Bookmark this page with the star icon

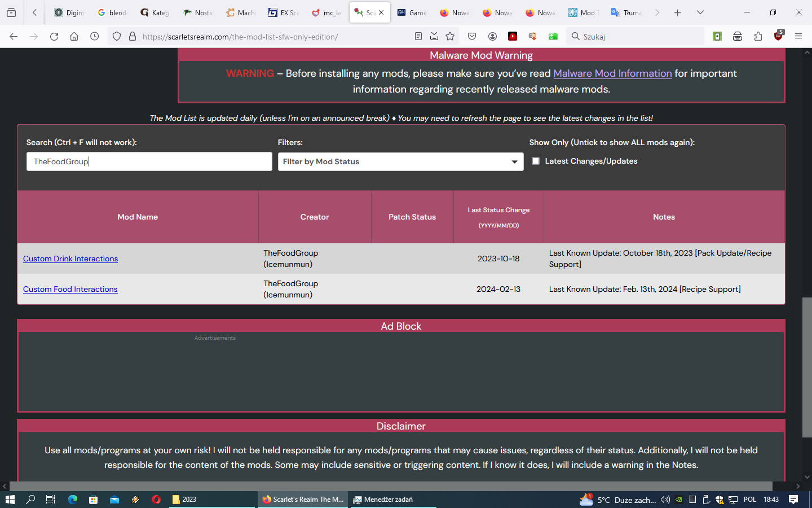coord(450,36)
